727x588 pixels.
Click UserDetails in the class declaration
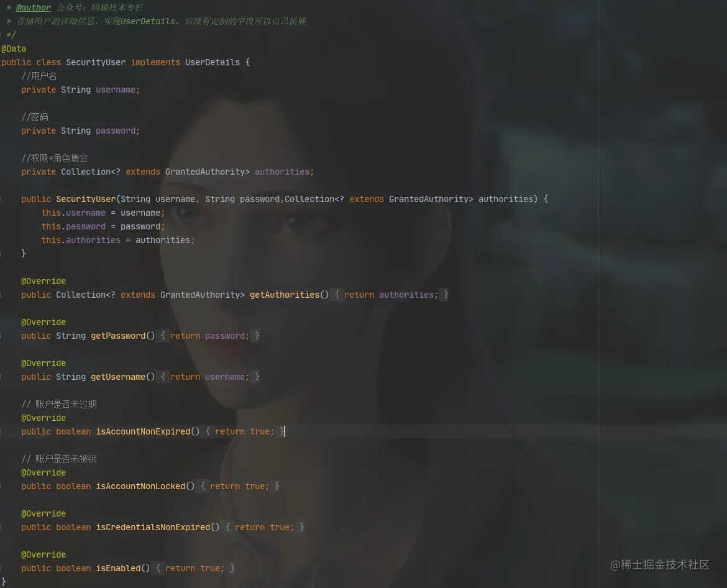[213, 62]
